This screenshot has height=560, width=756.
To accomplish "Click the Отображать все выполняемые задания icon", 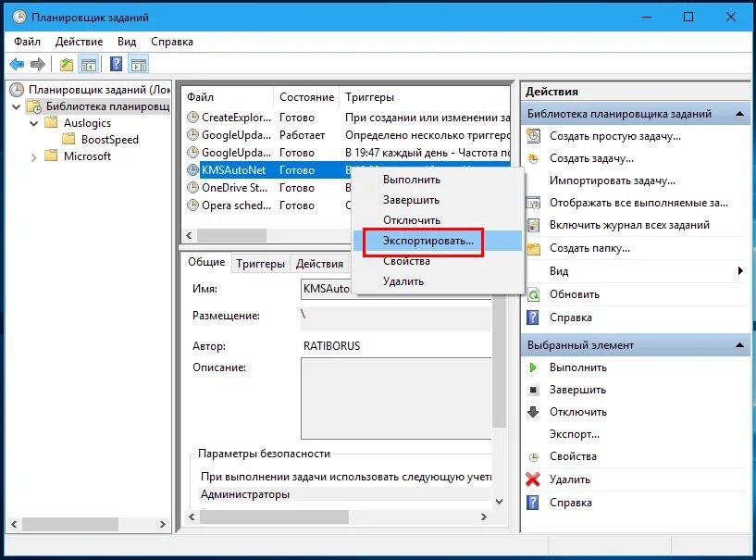I will point(533,203).
